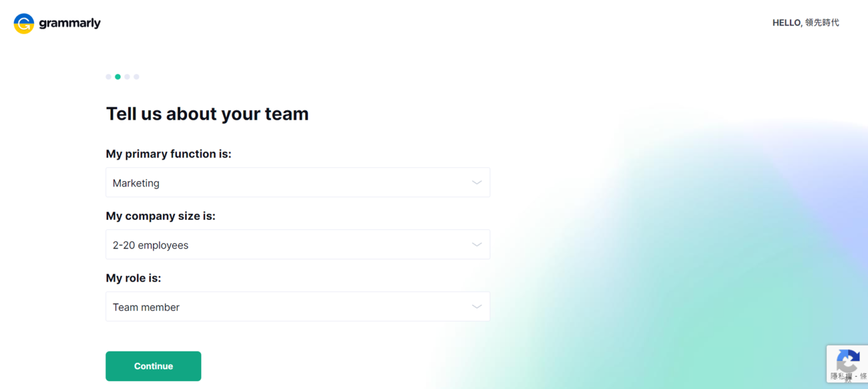
Task: Open the 條款 terms link
Action: (x=863, y=375)
